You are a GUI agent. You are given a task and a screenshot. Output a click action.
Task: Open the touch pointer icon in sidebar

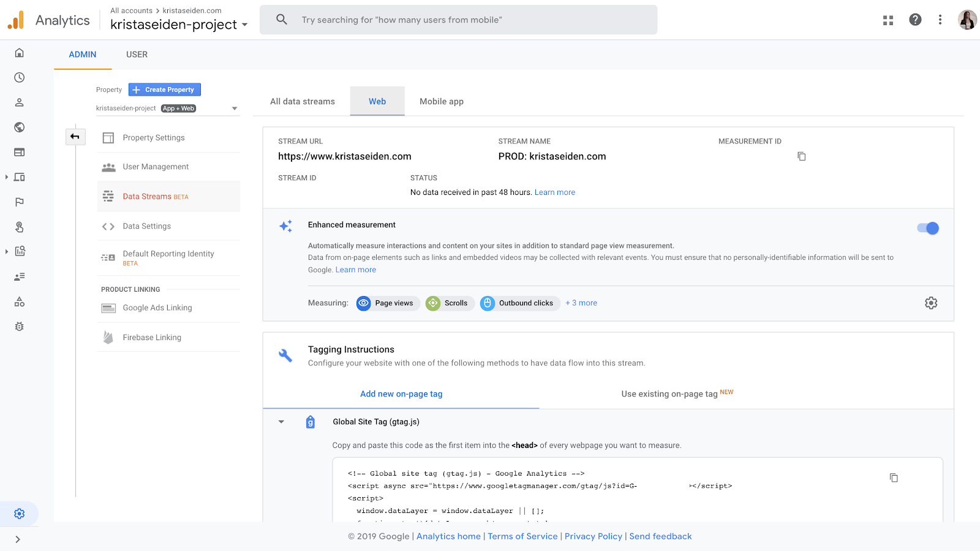20,227
